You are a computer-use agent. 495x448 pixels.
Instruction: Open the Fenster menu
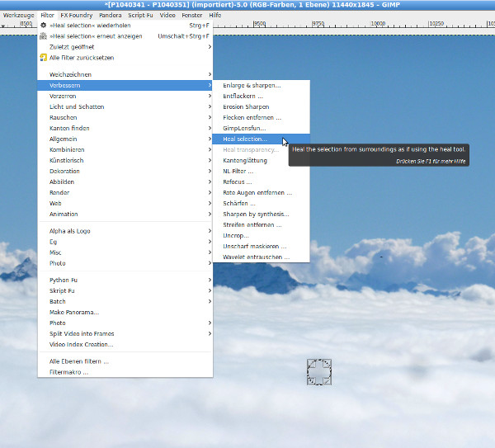coord(192,15)
